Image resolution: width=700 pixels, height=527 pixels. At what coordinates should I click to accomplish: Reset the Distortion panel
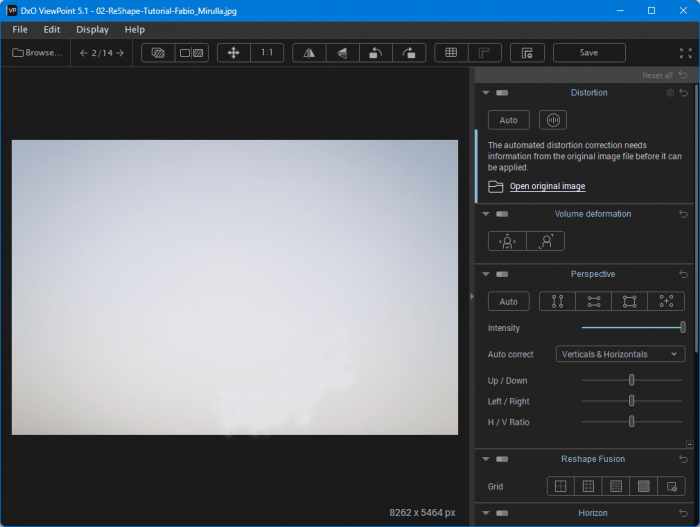pos(683,92)
